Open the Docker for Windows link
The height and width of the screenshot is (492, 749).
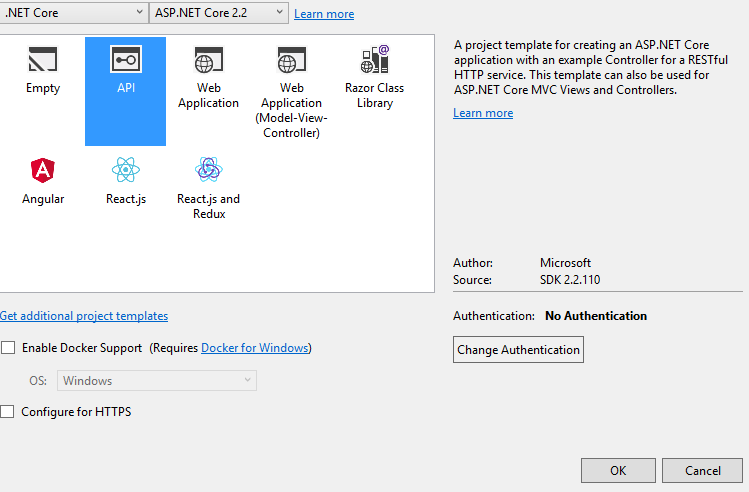pos(255,348)
